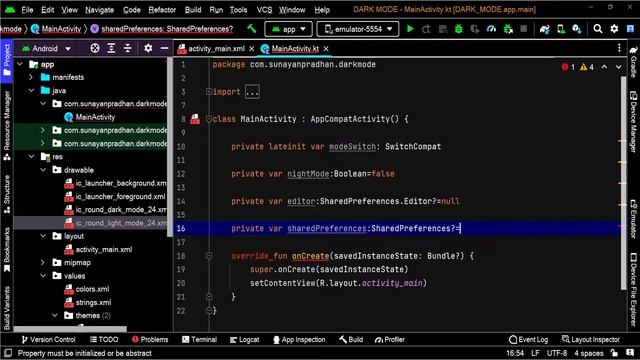Open the app run configuration dropdown
This screenshot has width=640, height=360.
pyautogui.click(x=288, y=29)
